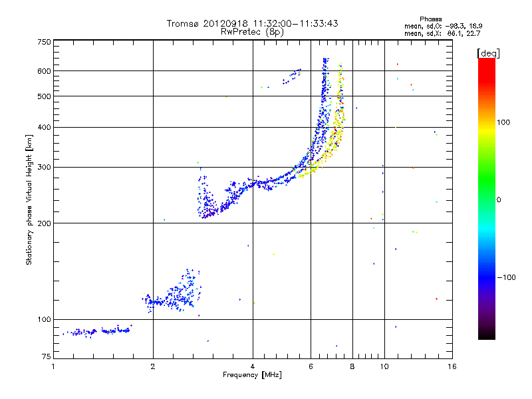Click the purple echo cluster near 3 MHz, 210 km

coord(209,212)
